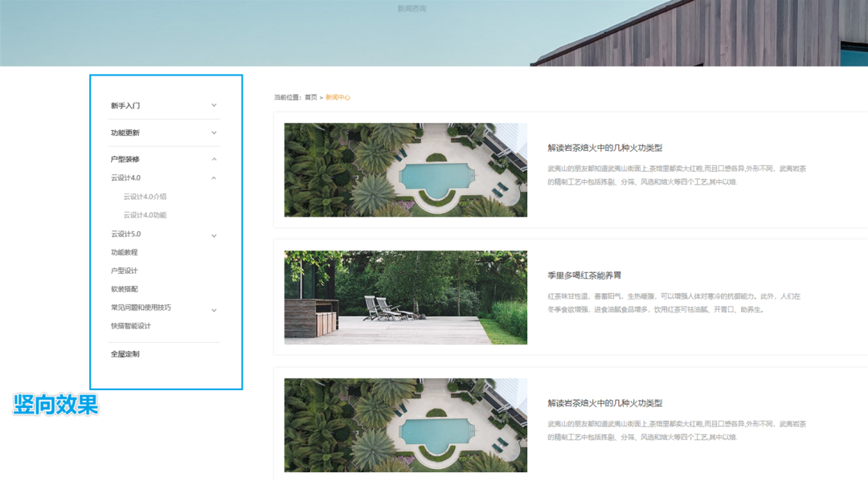Select 功能教程 in the sidebar

[125, 252]
